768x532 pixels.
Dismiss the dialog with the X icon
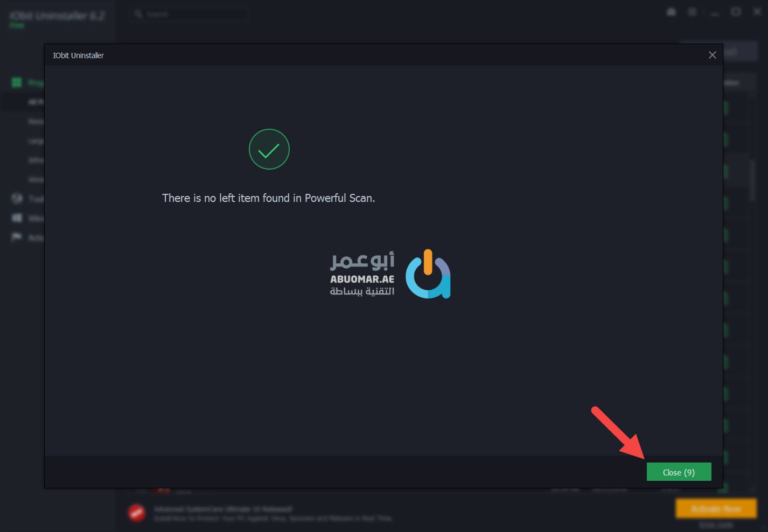(x=712, y=55)
